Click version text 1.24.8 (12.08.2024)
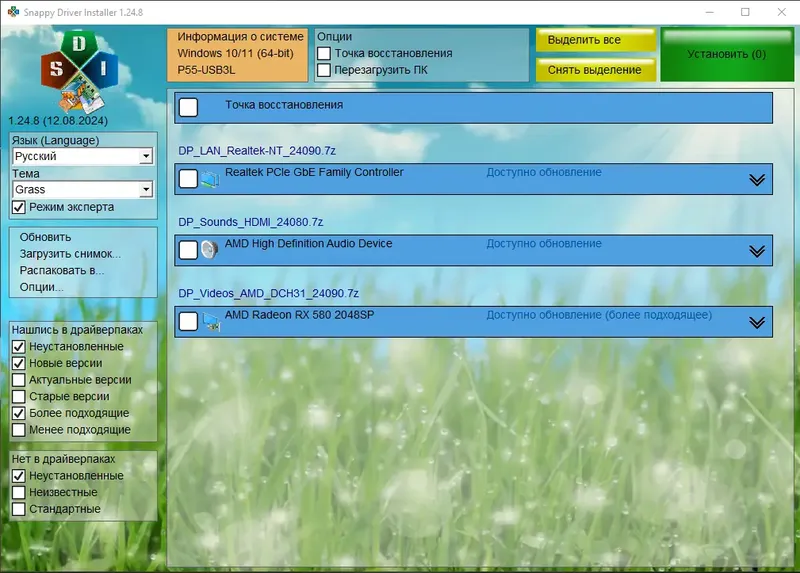Screen dimensions: 800x573 coord(58,121)
